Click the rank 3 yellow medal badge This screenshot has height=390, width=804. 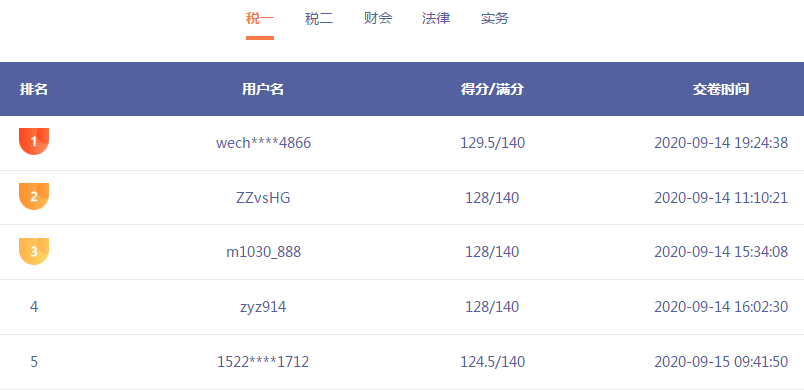(x=34, y=251)
